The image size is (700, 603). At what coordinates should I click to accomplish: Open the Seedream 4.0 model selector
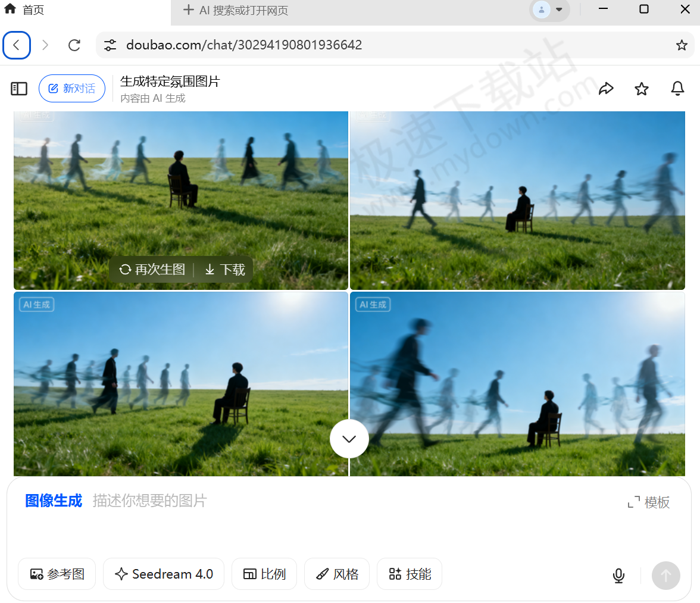[x=164, y=574]
